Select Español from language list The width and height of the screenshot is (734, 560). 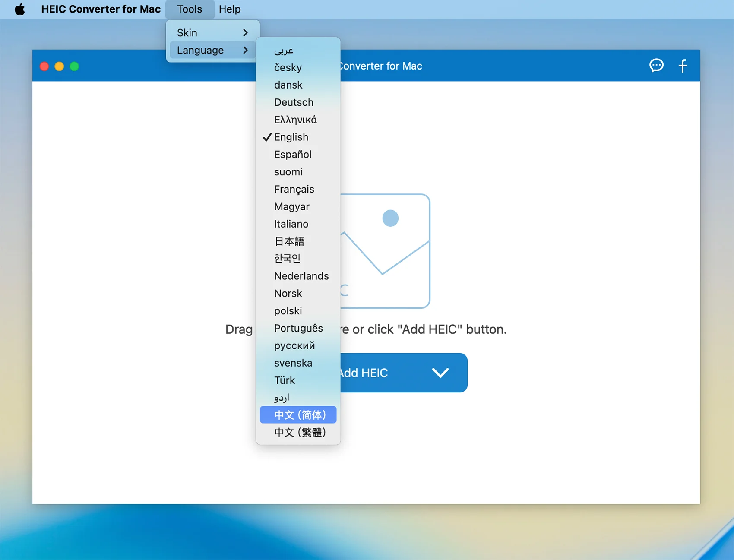293,155
